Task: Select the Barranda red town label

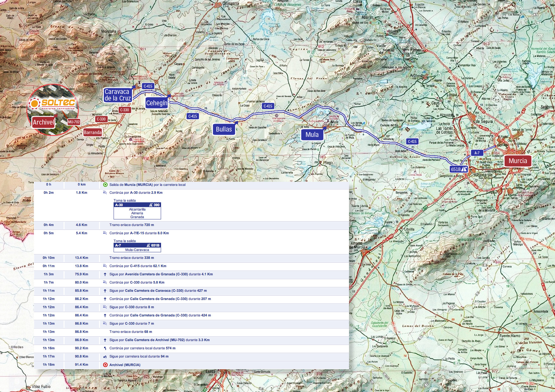Action: click(93, 132)
